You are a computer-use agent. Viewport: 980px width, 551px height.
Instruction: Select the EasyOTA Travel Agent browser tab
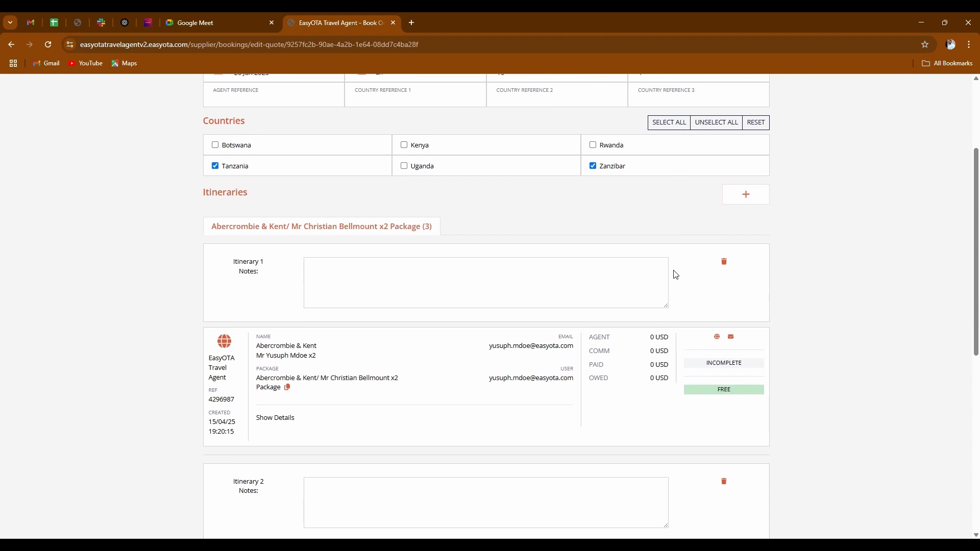coord(342,23)
